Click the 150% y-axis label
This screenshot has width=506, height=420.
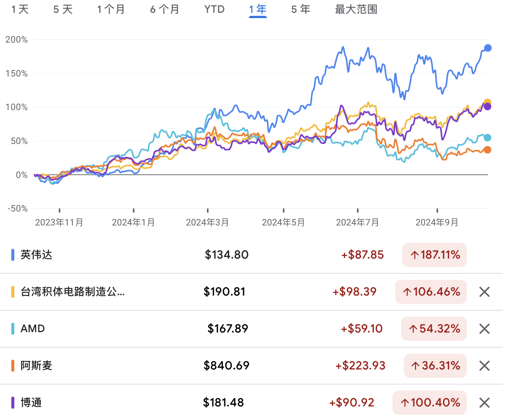click(17, 74)
